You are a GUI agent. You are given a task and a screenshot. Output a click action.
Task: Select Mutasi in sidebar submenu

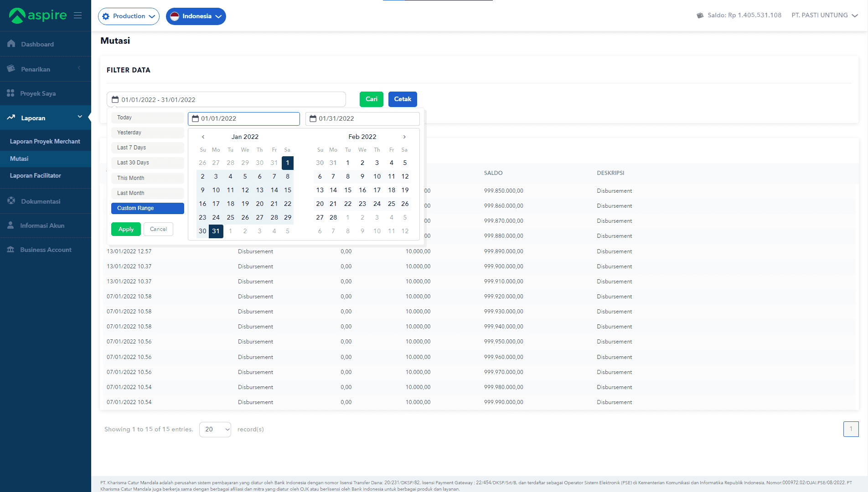click(19, 159)
